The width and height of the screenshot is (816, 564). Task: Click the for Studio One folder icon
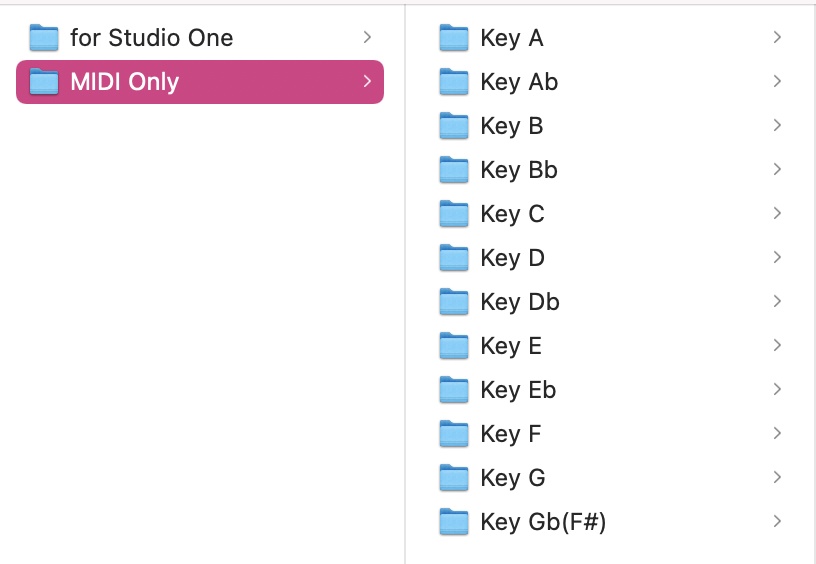point(44,38)
